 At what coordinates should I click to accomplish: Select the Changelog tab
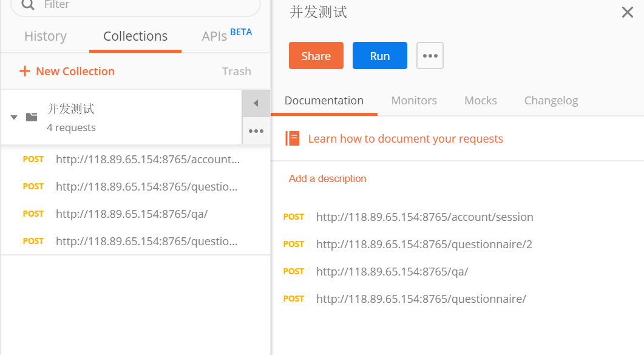[x=551, y=101]
